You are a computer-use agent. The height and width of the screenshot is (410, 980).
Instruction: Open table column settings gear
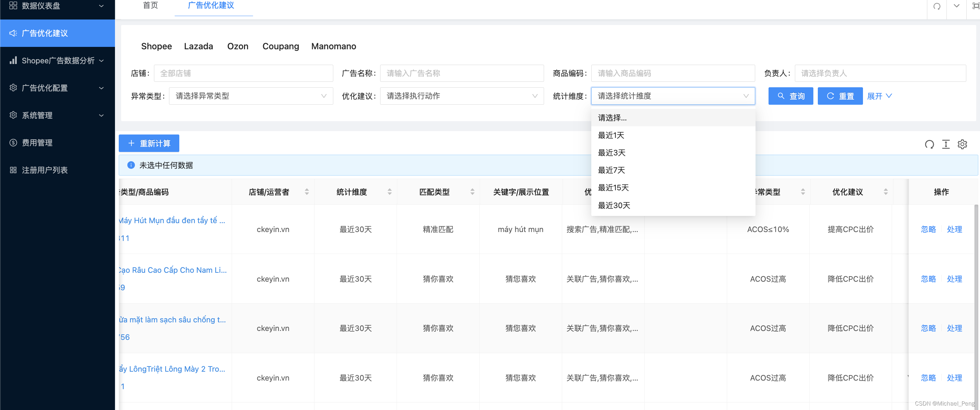pos(962,144)
